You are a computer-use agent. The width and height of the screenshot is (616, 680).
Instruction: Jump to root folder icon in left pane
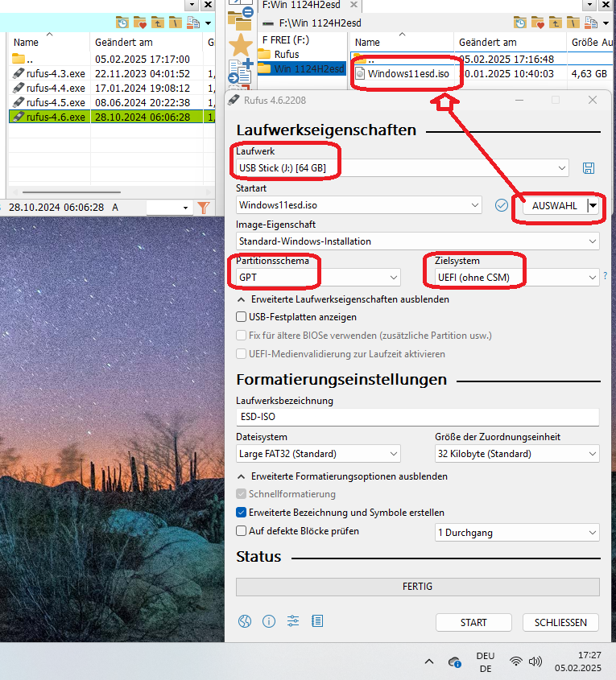[175, 23]
